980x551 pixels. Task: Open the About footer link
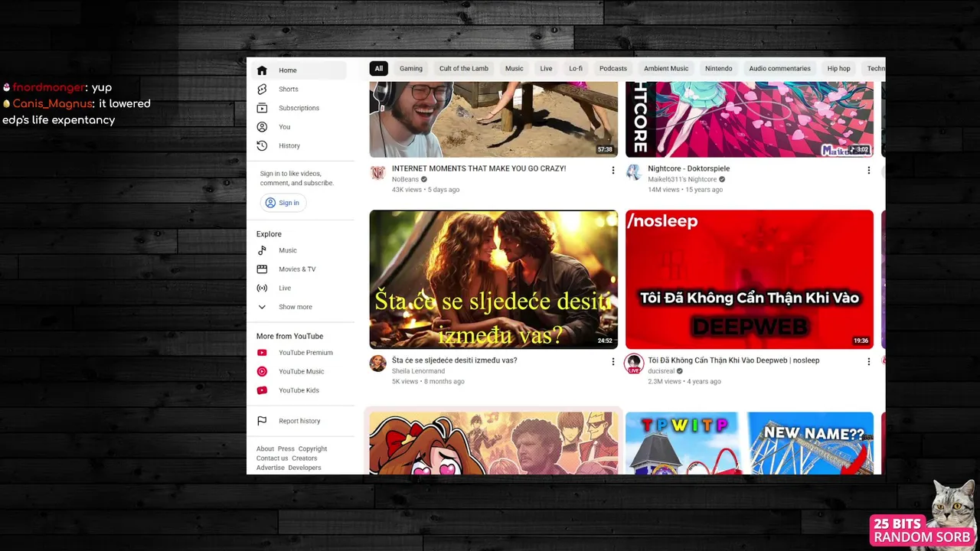tap(265, 449)
